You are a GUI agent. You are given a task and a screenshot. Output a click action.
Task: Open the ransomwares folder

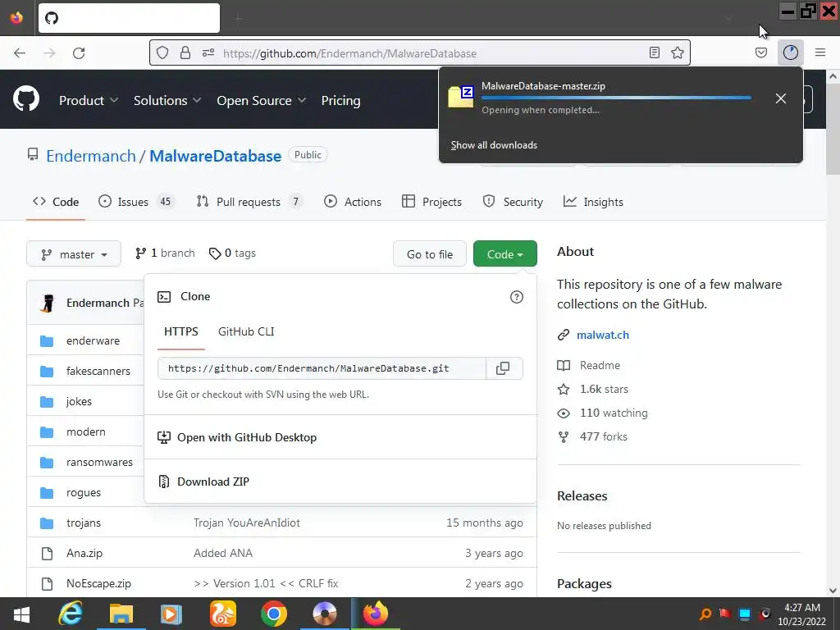tap(99, 463)
